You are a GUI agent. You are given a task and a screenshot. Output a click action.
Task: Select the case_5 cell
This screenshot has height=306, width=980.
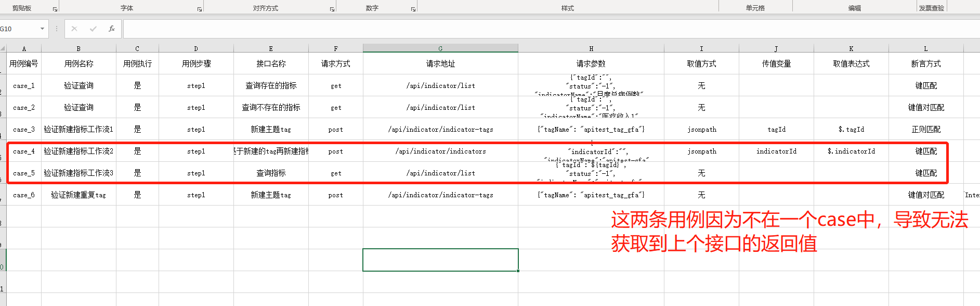point(24,173)
